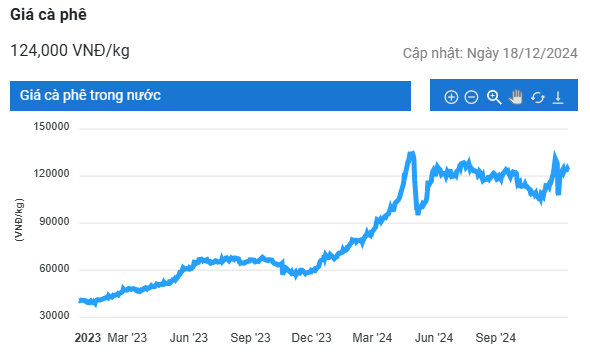This screenshot has width=590, height=361.
Task: Select the Sep '24 x-axis label
Action: [x=495, y=338]
